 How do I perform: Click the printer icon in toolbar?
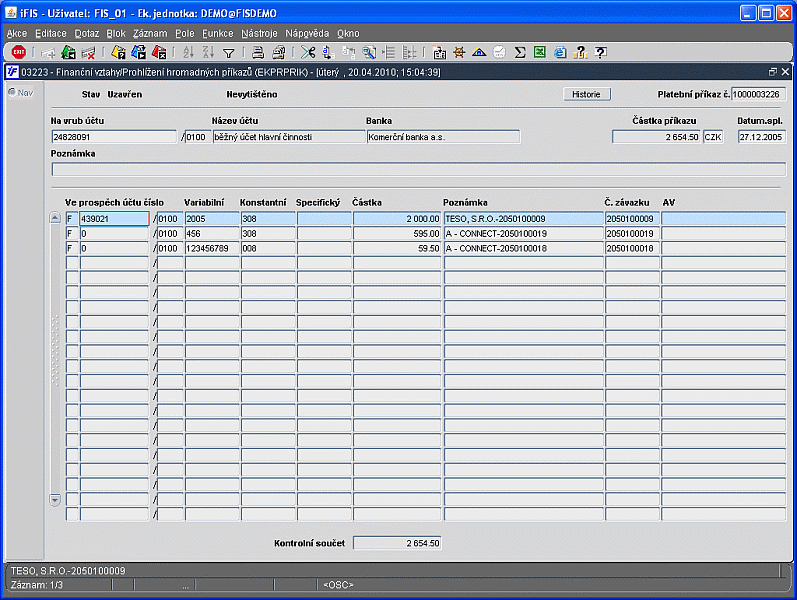pyautogui.click(x=257, y=52)
